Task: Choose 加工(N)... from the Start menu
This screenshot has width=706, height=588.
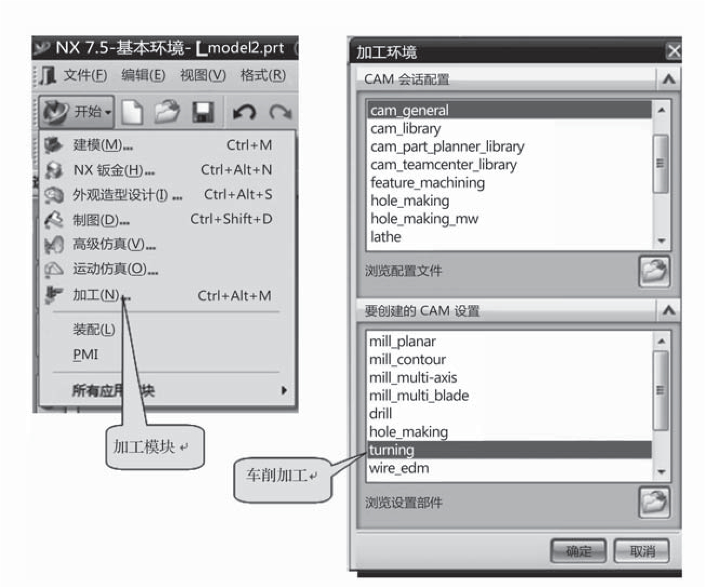Action: tap(166, 295)
